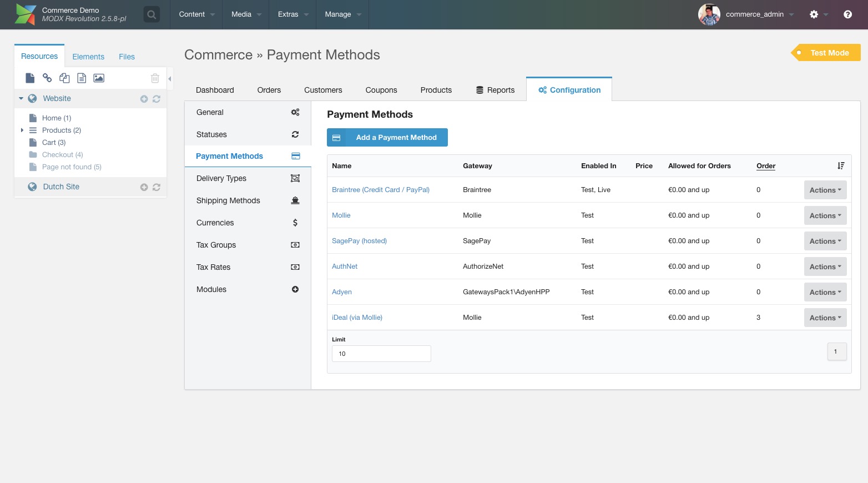Viewport: 868px width, 483px height.
Task: Open Braintree (Credit Card / PayPal) link
Action: click(x=381, y=190)
